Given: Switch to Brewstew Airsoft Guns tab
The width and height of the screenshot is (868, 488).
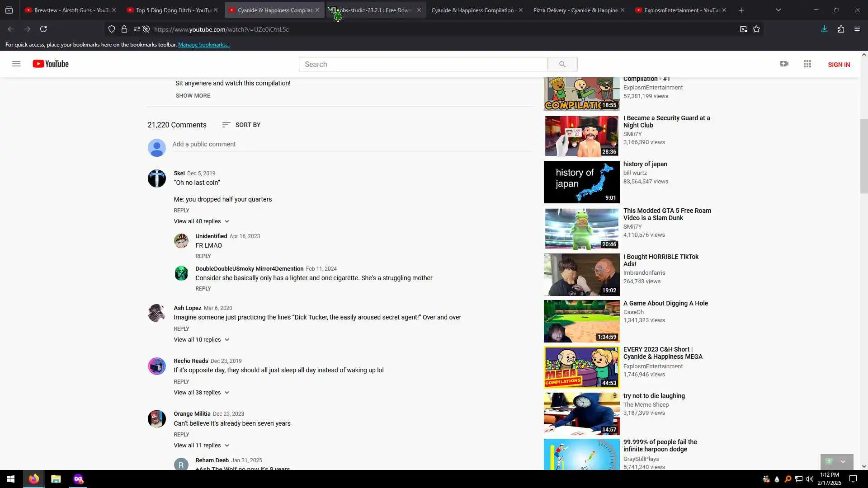Looking at the screenshot, I should [x=68, y=10].
